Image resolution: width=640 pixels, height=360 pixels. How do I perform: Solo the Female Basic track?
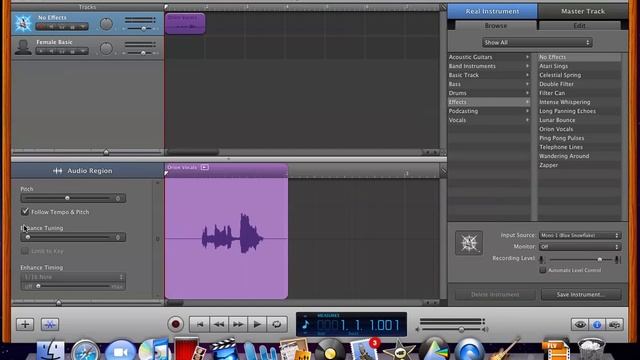point(62,51)
